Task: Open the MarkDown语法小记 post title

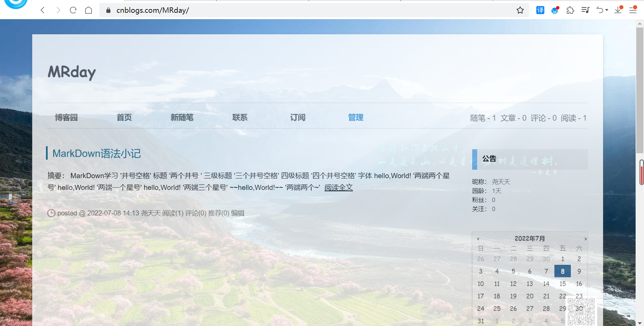Action: (97, 154)
